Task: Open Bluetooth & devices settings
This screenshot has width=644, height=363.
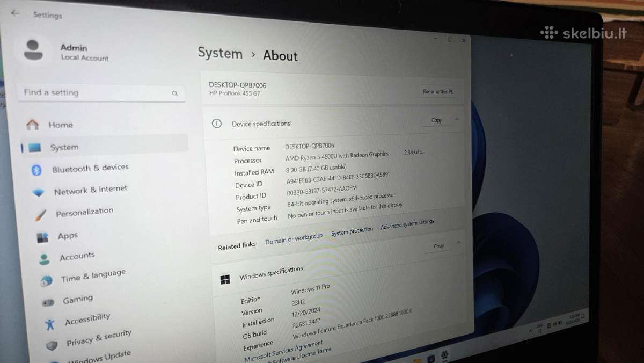Action: tap(90, 169)
